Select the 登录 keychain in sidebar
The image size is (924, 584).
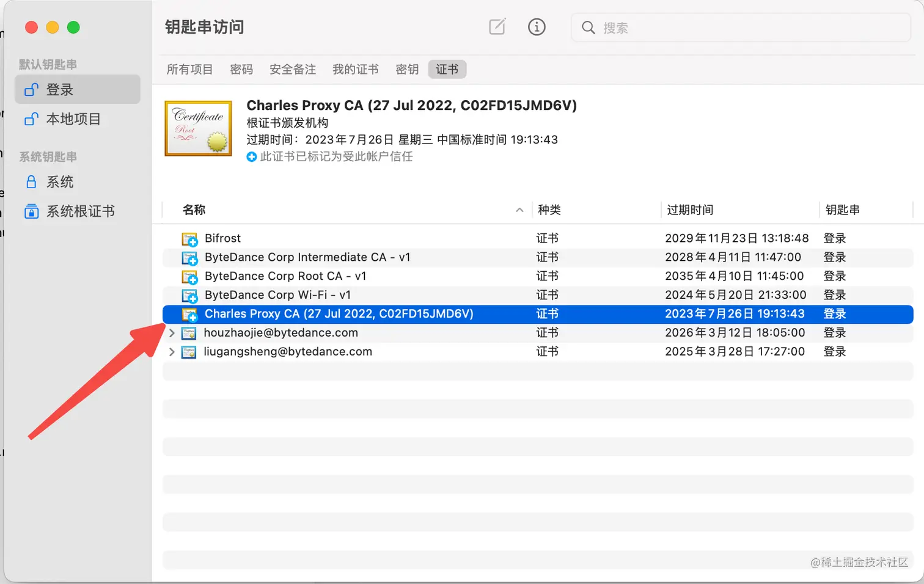[x=78, y=89]
